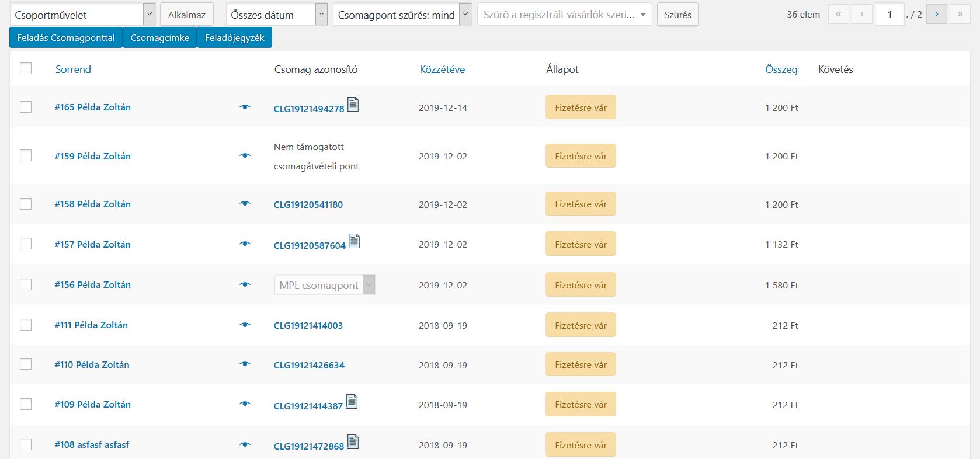980x459 pixels.
Task: Tick checkbox for order #156
Action: tap(26, 284)
